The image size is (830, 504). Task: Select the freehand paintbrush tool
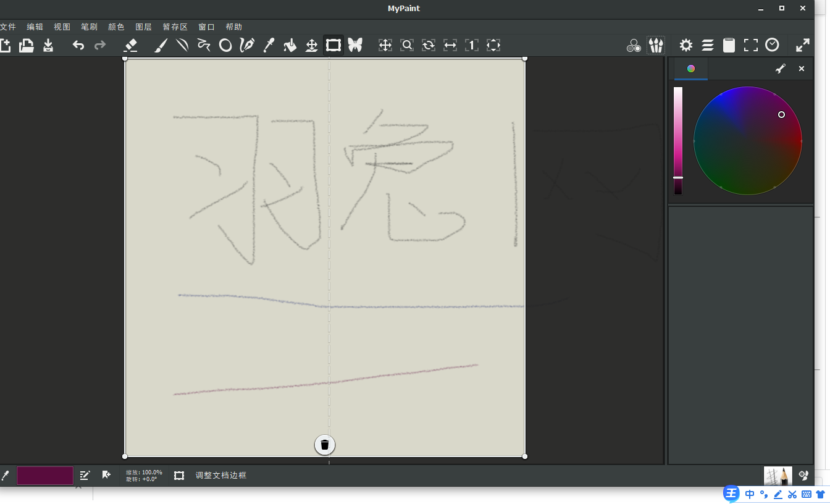click(x=161, y=45)
